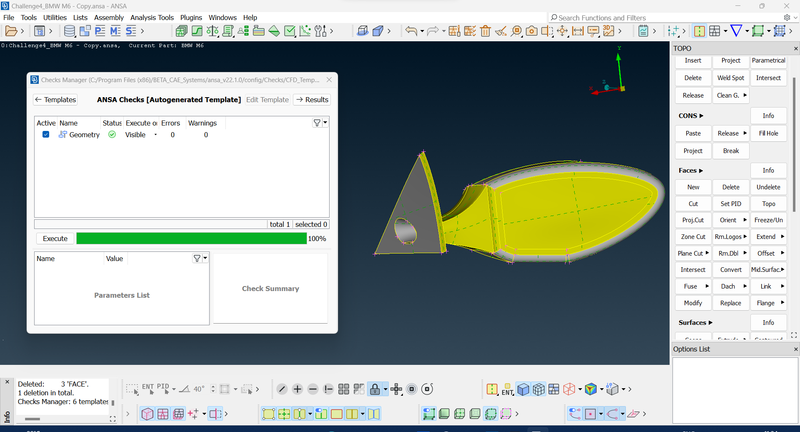Expand the Faces section arrow
The height and width of the screenshot is (432, 800).
coord(701,170)
